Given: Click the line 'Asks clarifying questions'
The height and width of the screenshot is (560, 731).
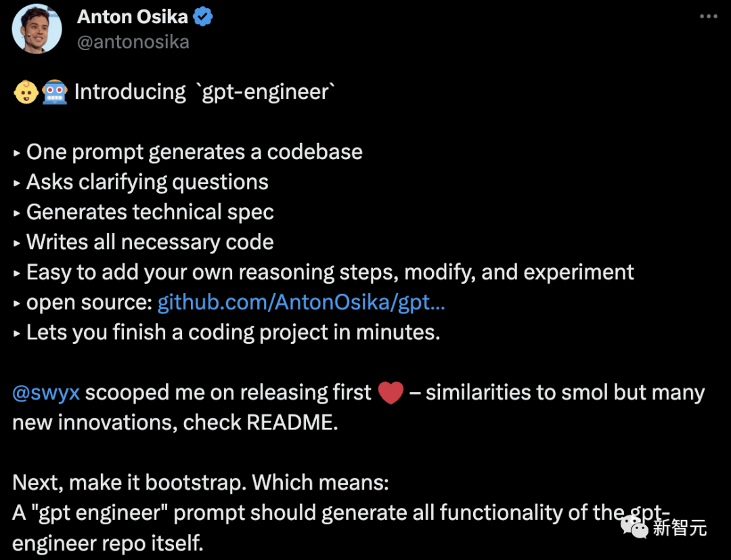Looking at the screenshot, I should [147, 181].
